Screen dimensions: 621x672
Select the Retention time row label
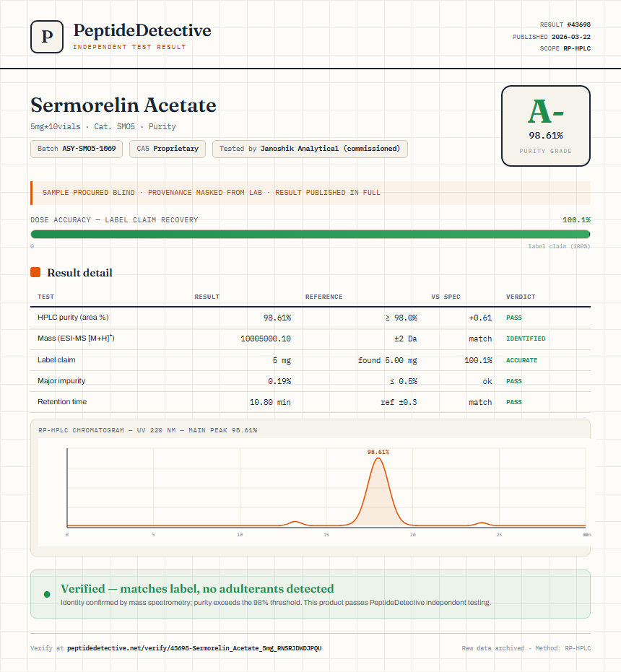62,401
